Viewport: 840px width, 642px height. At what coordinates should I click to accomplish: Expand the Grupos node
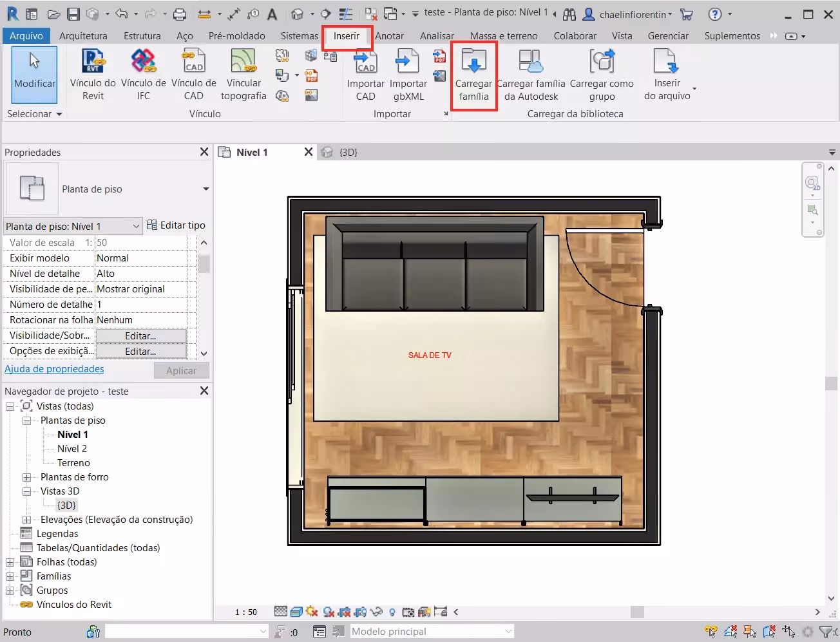[x=10, y=590]
